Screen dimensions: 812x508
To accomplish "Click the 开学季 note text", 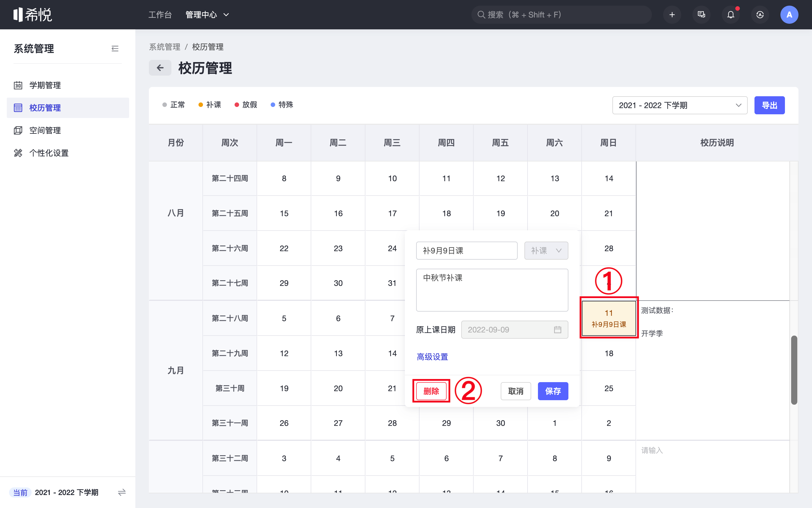I will pos(652,334).
